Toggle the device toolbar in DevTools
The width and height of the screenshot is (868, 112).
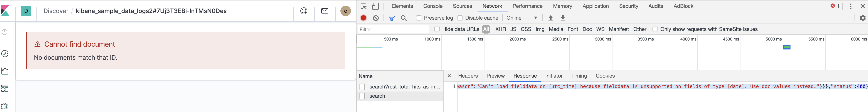(375, 6)
